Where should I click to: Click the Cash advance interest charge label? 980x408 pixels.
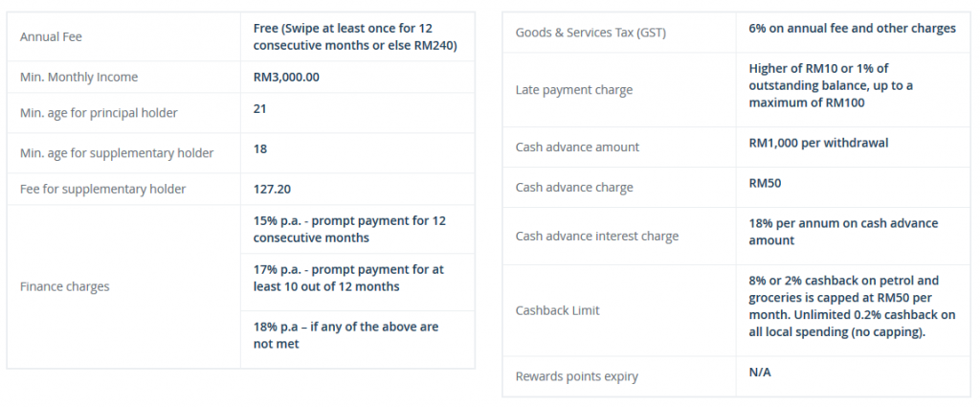click(597, 237)
